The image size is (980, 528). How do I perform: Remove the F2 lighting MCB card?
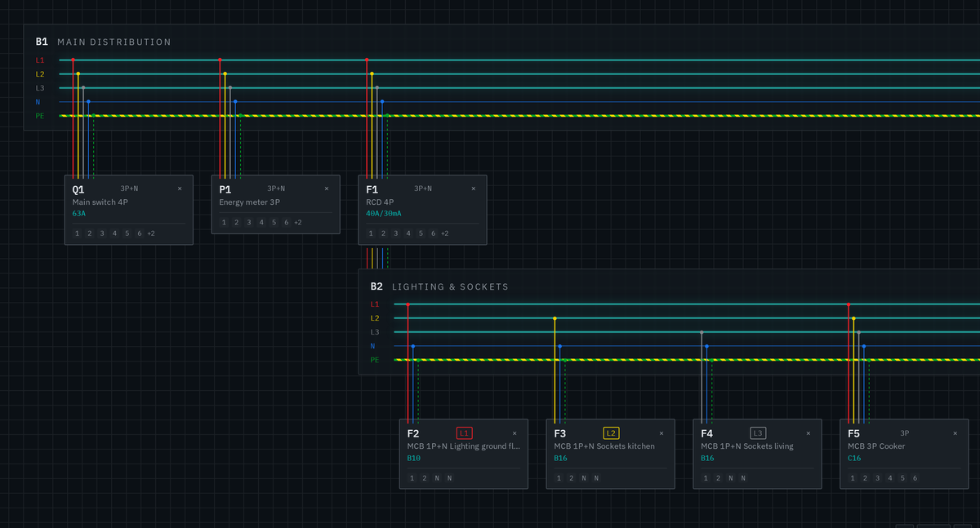tap(514, 433)
